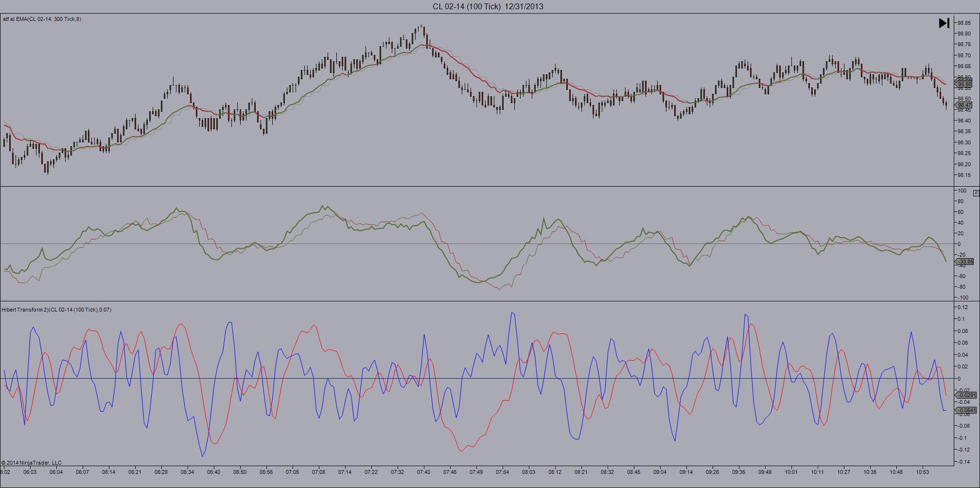Select the -33.85 oscillator value marker

click(x=965, y=261)
